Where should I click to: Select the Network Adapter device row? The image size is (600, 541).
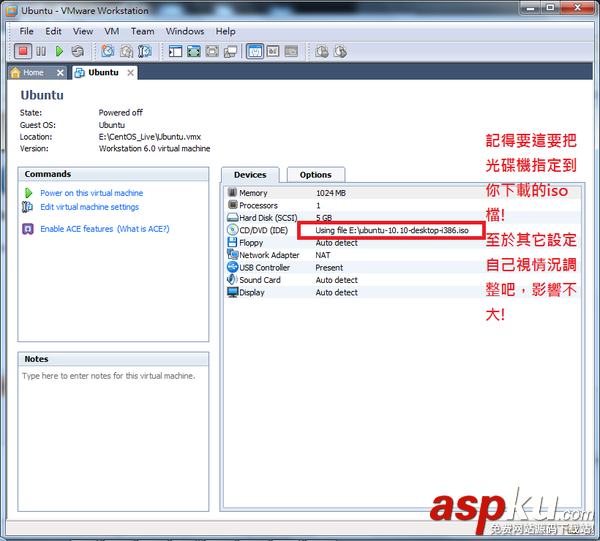(403, 255)
